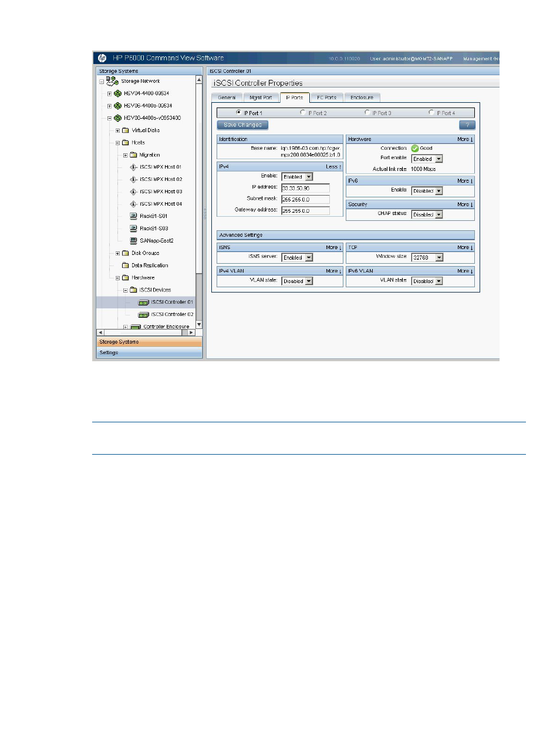Collapse the HSV08-4400s-v0953400 tree node

tap(109, 118)
